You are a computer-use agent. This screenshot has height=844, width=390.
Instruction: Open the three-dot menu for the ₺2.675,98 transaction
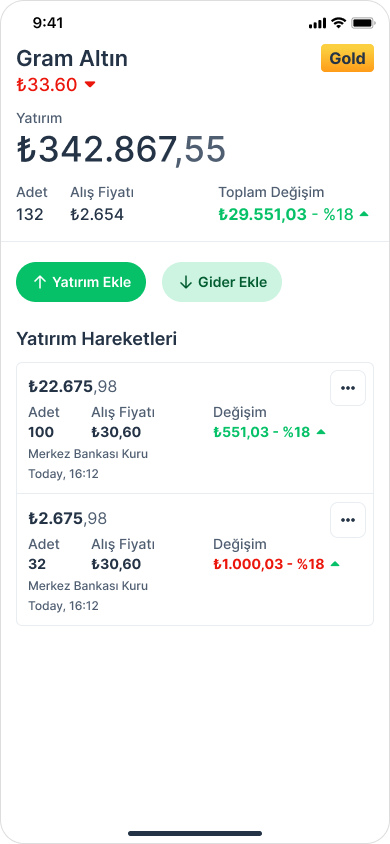[x=348, y=520]
